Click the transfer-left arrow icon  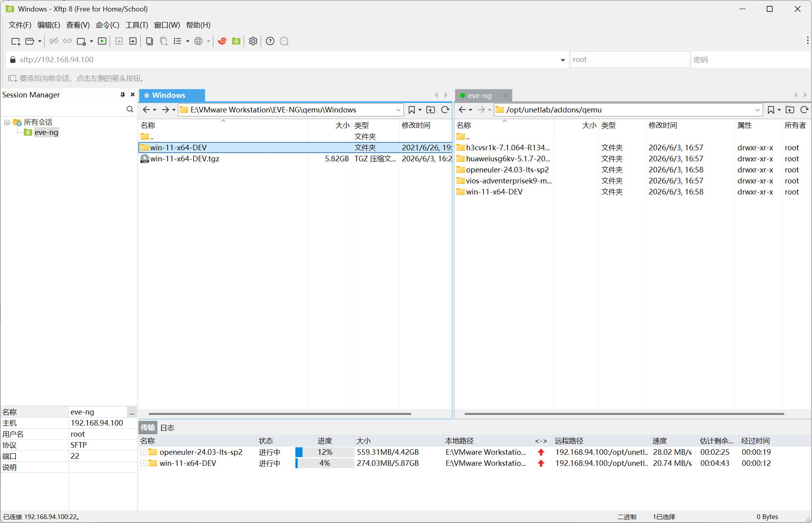coord(119,41)
